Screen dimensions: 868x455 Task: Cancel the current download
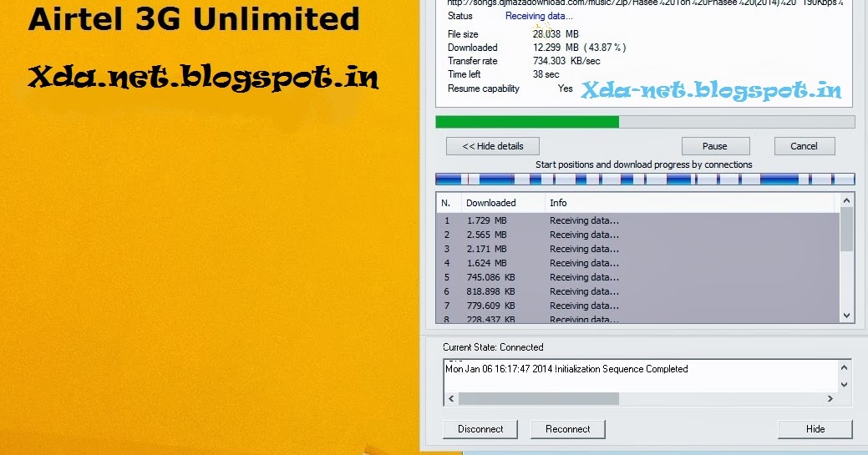(x=804, y=146)
